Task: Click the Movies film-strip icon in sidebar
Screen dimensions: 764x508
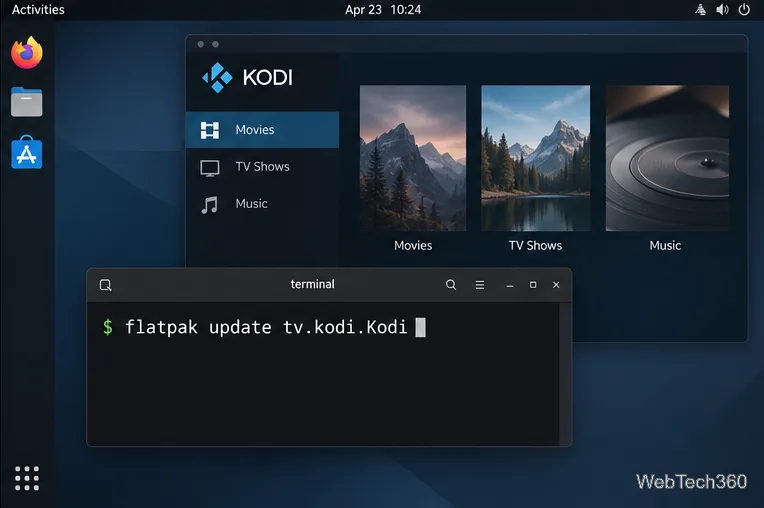Action: pyautogui.click(x=210, y=130)
